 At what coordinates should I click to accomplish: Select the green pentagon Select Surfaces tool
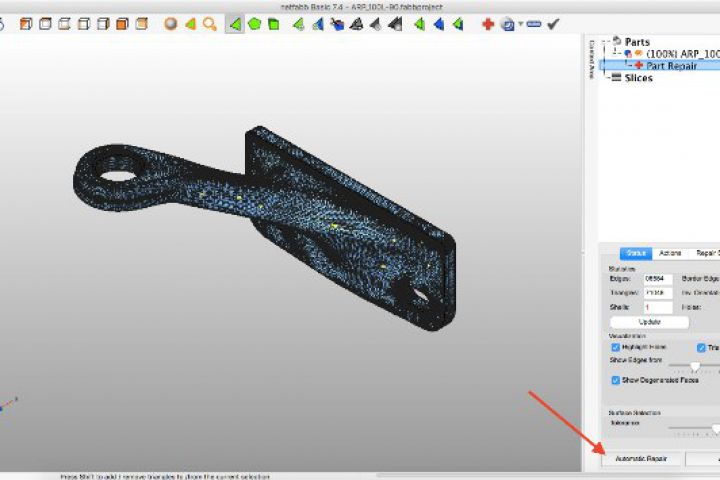click(254, 24)
